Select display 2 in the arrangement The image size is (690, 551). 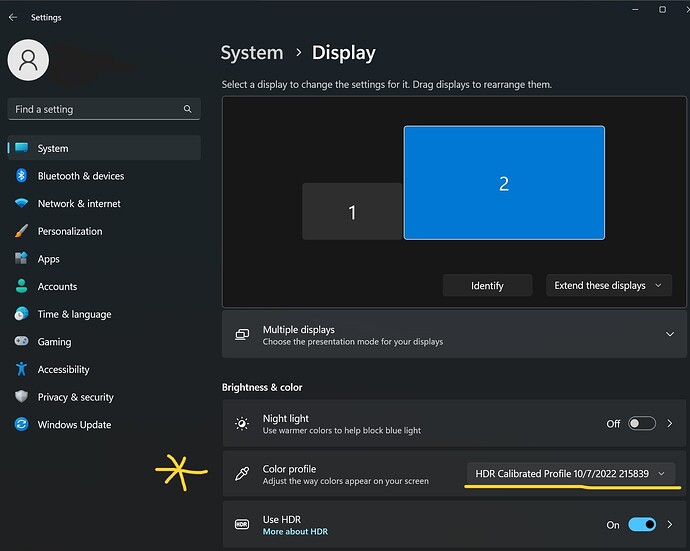(x=504, y=183)
